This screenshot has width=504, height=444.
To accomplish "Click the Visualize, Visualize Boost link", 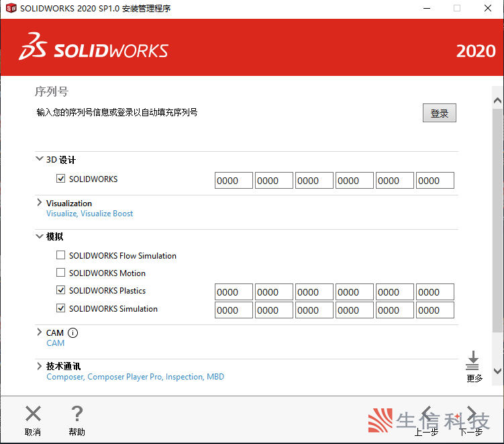I will tap(90, 214).
